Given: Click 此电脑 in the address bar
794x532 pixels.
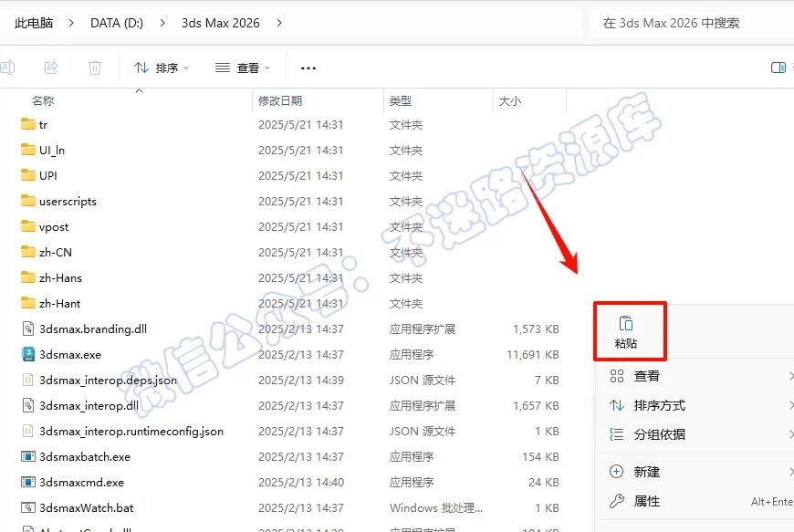Looking at the screenshot, I should pyautogui.click(x=34, y=23).
